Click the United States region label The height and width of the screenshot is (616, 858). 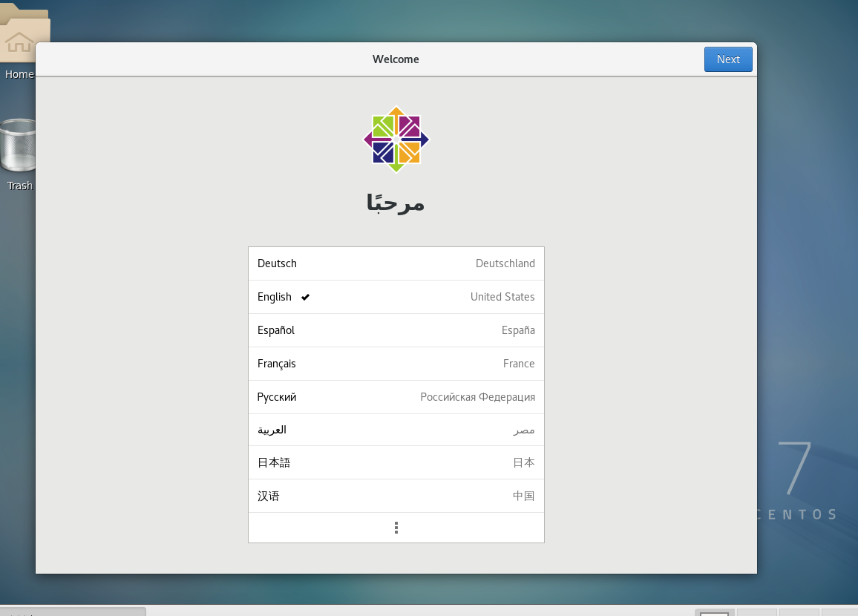[502, 297]
